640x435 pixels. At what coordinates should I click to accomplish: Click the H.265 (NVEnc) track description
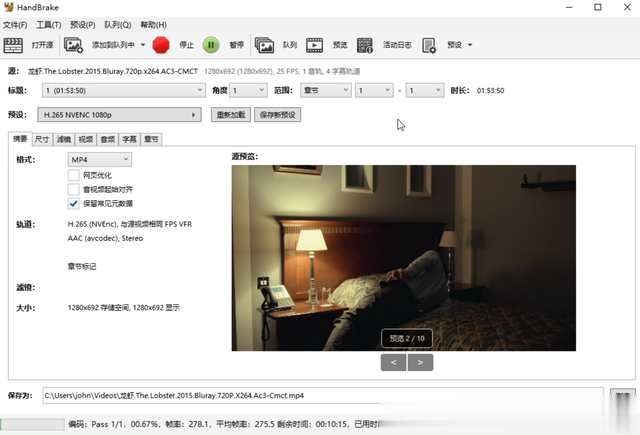(130, 224)
